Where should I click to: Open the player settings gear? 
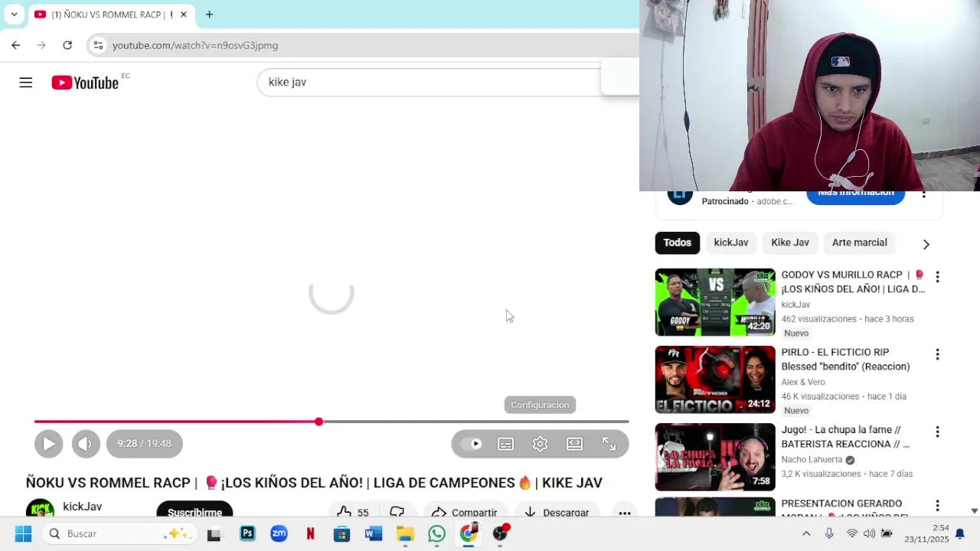click(541, 444)
